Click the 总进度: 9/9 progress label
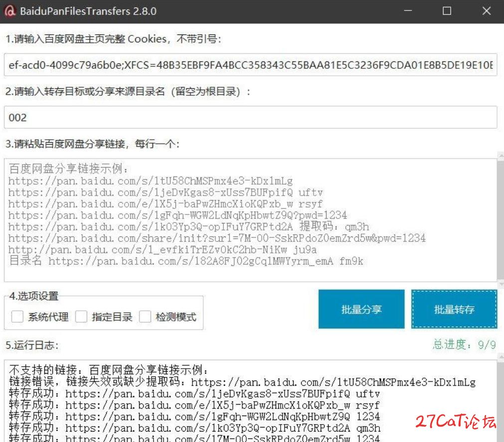The image size is (504, 442). tap(464, 345)
